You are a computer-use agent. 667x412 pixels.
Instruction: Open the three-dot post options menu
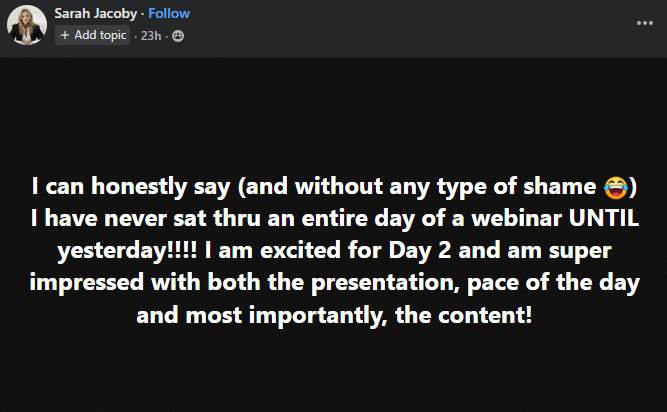(645, 22)
